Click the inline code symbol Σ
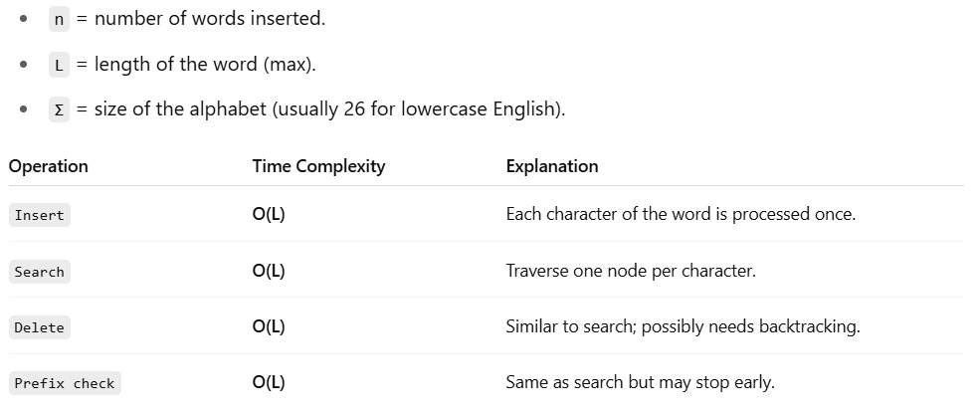Image resolution: width=980 pixels, height=416 pixels. [59, 109]
